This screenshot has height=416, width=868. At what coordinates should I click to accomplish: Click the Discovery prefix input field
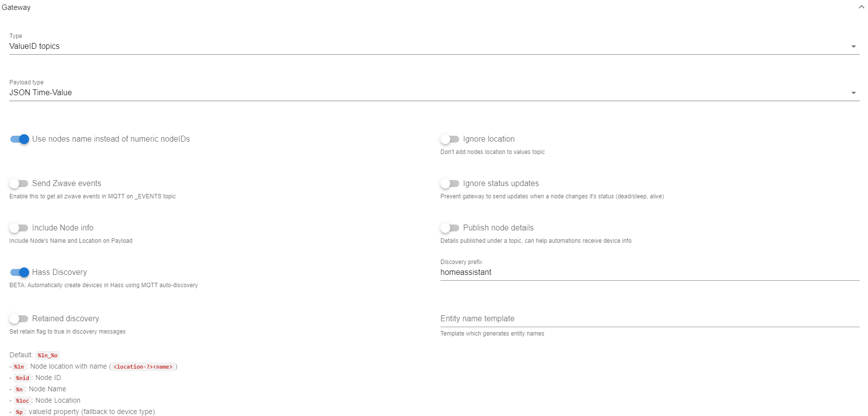click(542, 272)
